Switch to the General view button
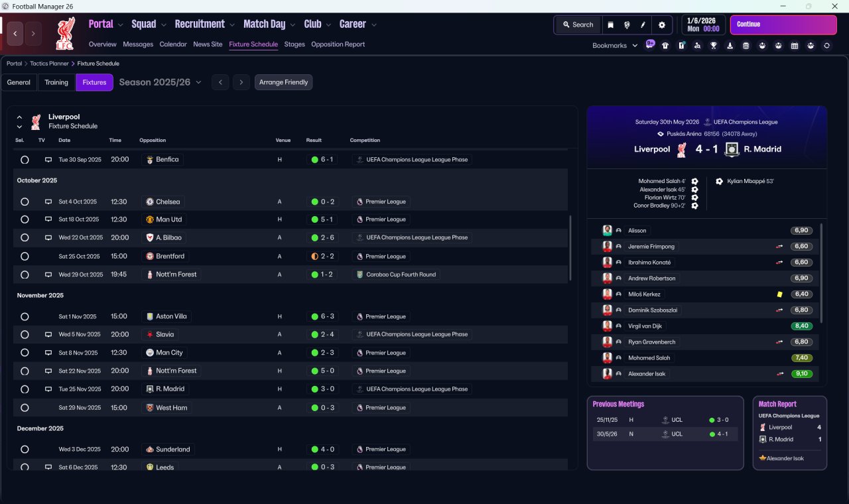 19,82
